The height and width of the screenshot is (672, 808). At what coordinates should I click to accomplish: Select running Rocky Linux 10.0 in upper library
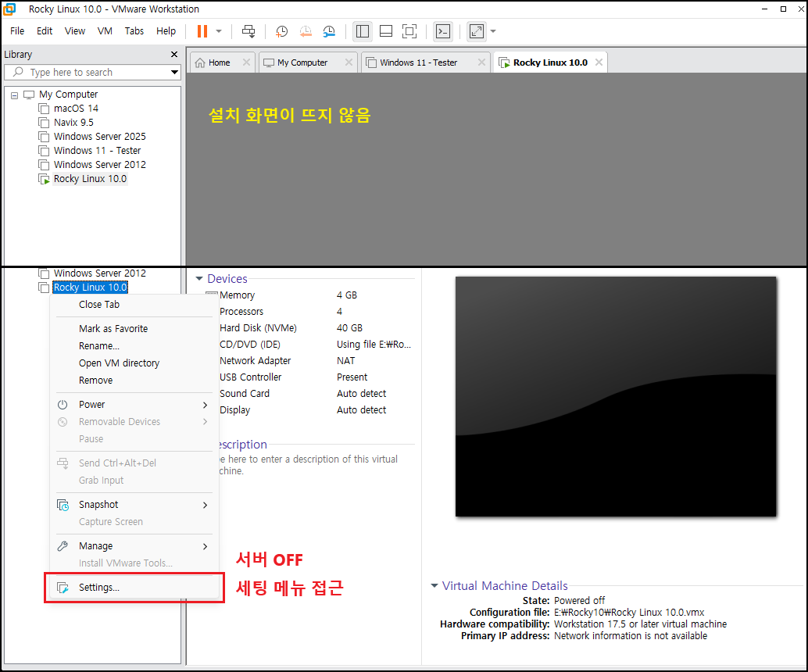point(90,179)
